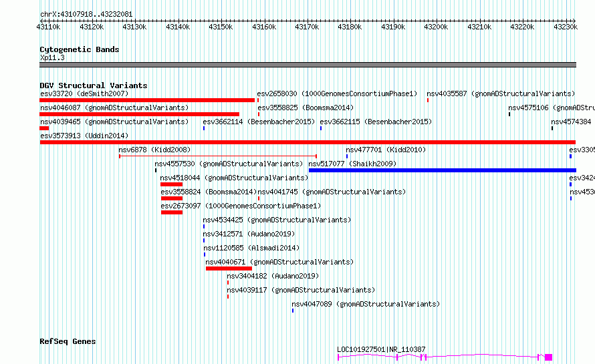Screen dimensions: 595x364
Task: Click nsv4035587 gnomAD variant label
Action: click(x=501, y=94)
